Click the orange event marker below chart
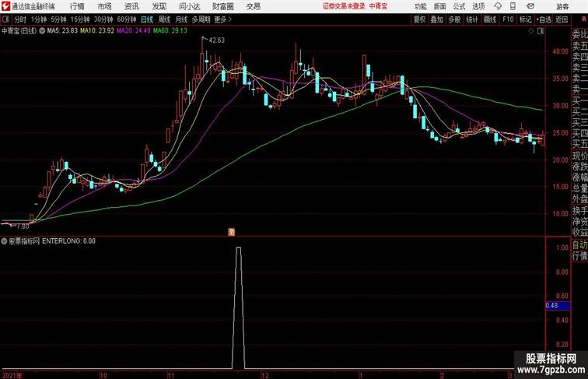Screen dimensions: 588x379 pyautogui.click(x=232, y=232)
